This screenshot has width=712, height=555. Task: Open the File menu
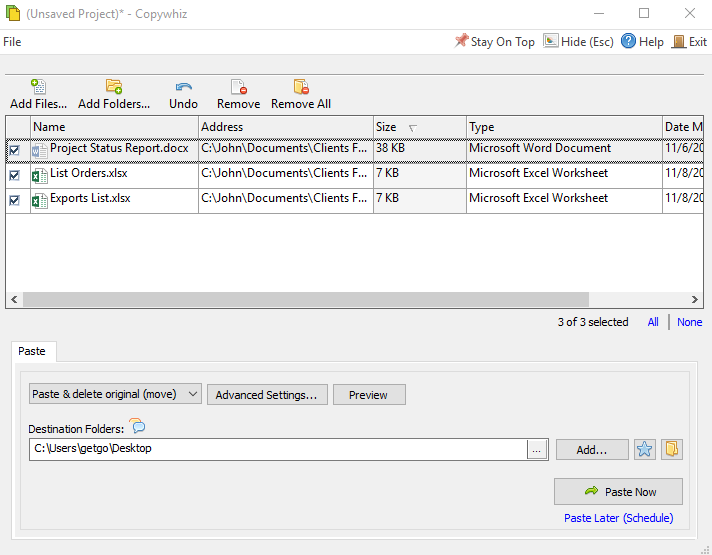click(12, 42)
